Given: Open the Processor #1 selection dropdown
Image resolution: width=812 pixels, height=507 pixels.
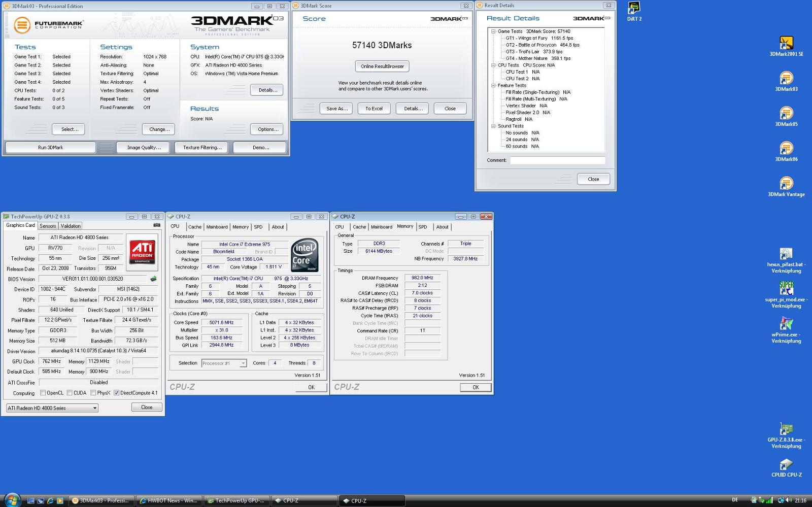Looking at the screenshot, I should pyautogui.click(x=224, y=363).
